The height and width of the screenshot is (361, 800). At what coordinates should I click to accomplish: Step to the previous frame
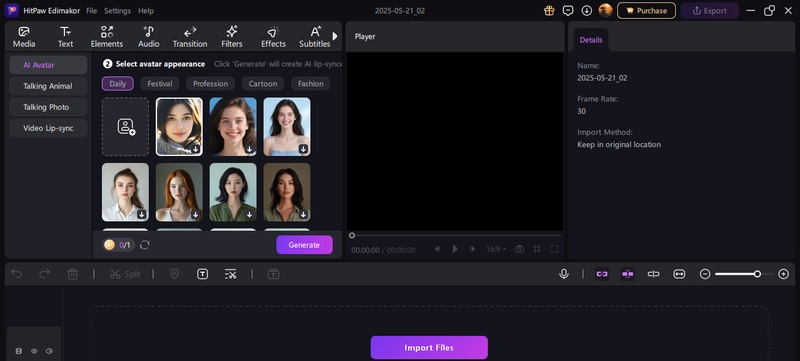pos(437,249)
